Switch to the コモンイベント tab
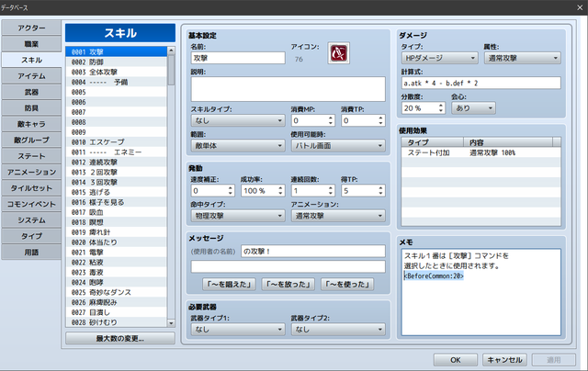This screenshot has width=588, height=371. pos(31,204)
